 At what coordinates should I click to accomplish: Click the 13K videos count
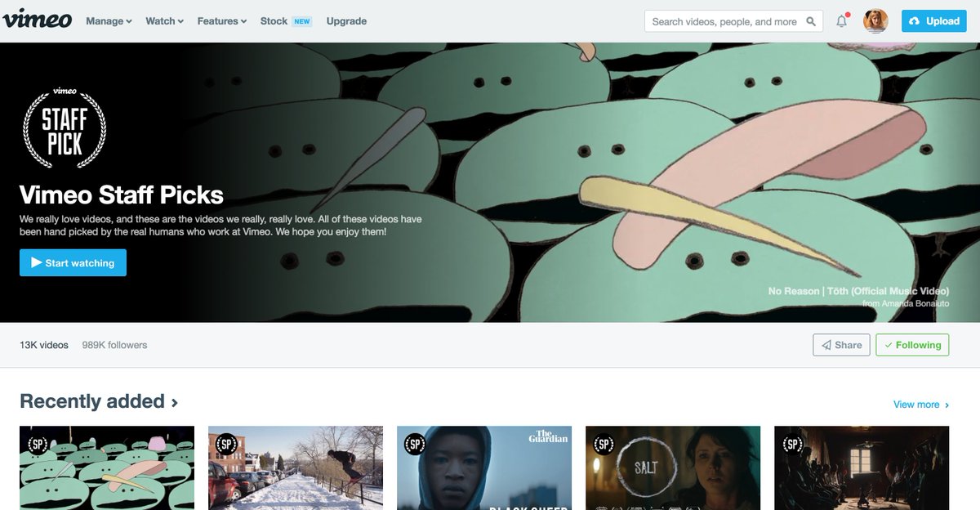tap(44, 345)
